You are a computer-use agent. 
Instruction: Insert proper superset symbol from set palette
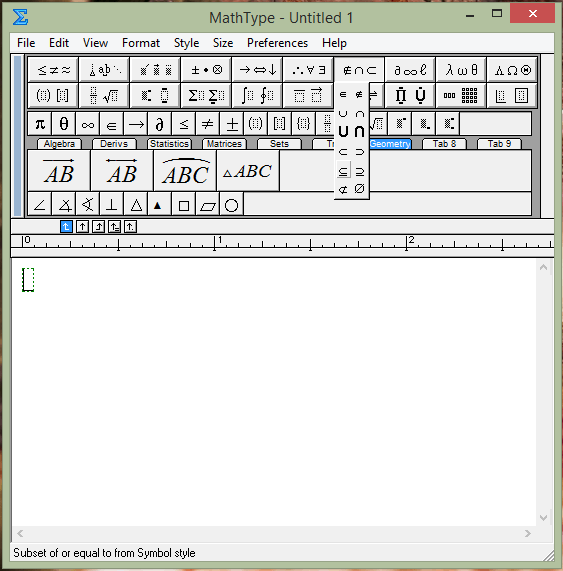(359, 151)
